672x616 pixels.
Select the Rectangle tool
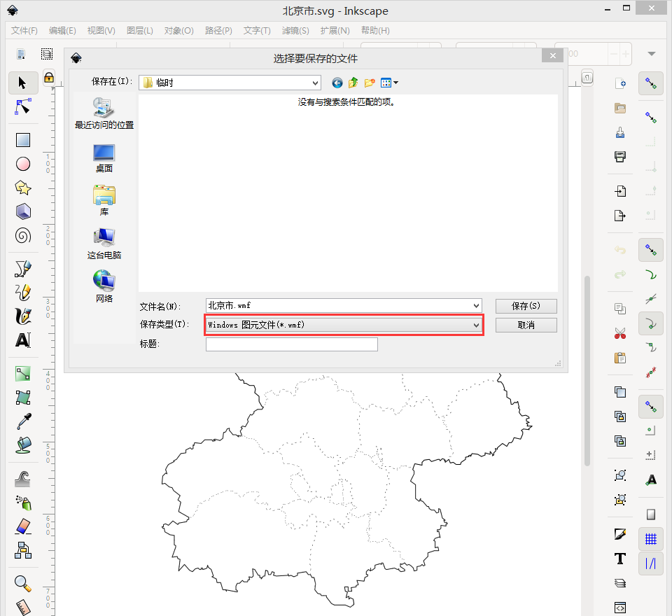(x=22, y=140)
